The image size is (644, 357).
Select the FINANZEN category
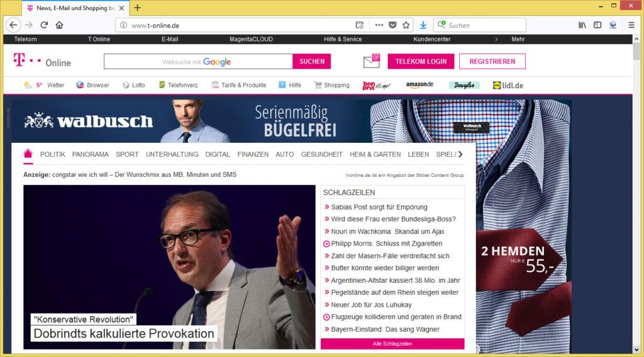click(x=253, y=154)
